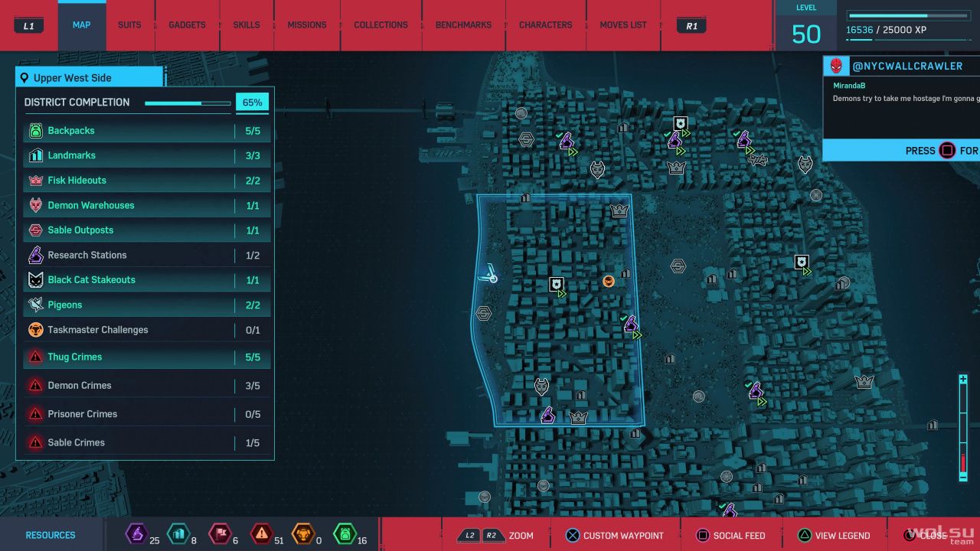Image resolution: width=980 pixels, height=551 pixels.
Task: Click the View Legend prompt
Action: click(x=832, y=536)
